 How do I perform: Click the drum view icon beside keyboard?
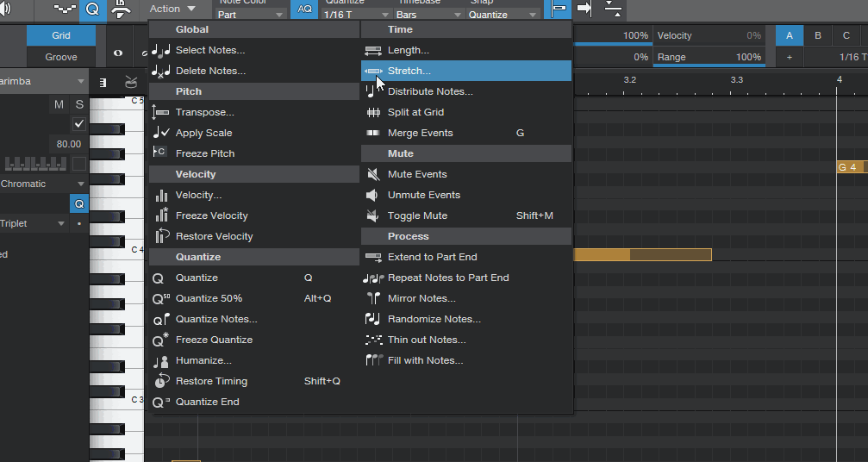tap(130, 83)
